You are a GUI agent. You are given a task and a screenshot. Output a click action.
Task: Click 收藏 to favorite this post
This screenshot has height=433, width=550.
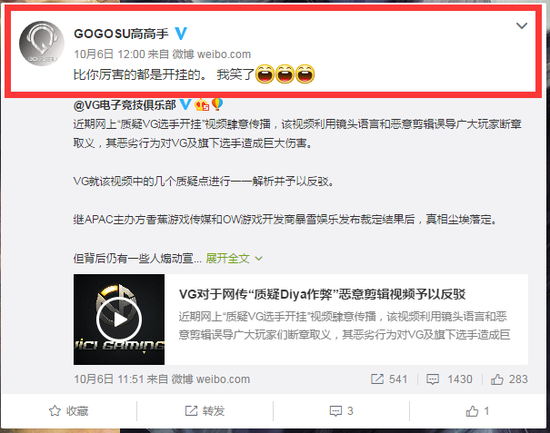[69, 411]
